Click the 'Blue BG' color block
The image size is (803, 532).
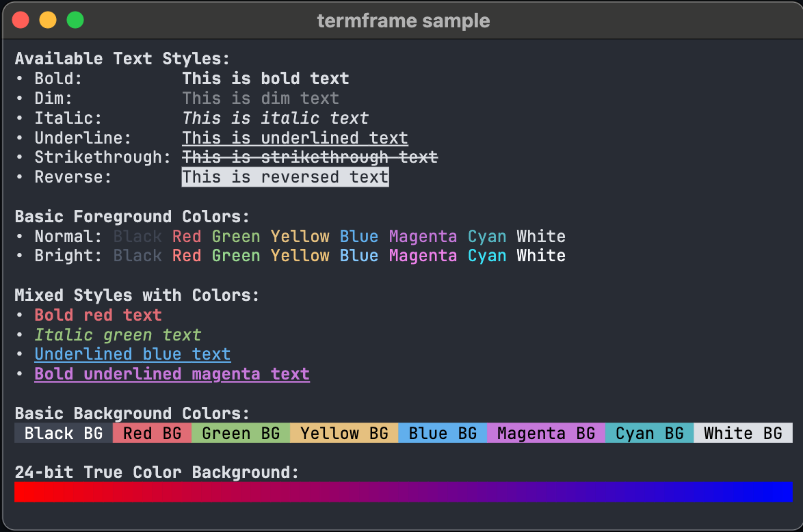click(x=443, y=433)
